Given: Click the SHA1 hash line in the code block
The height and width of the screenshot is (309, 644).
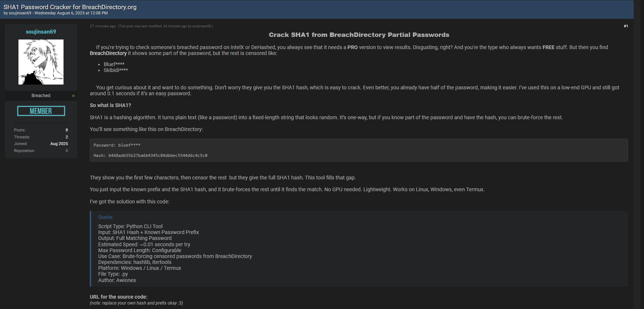Looking at the screenshot, I should (x=150, y=156).
